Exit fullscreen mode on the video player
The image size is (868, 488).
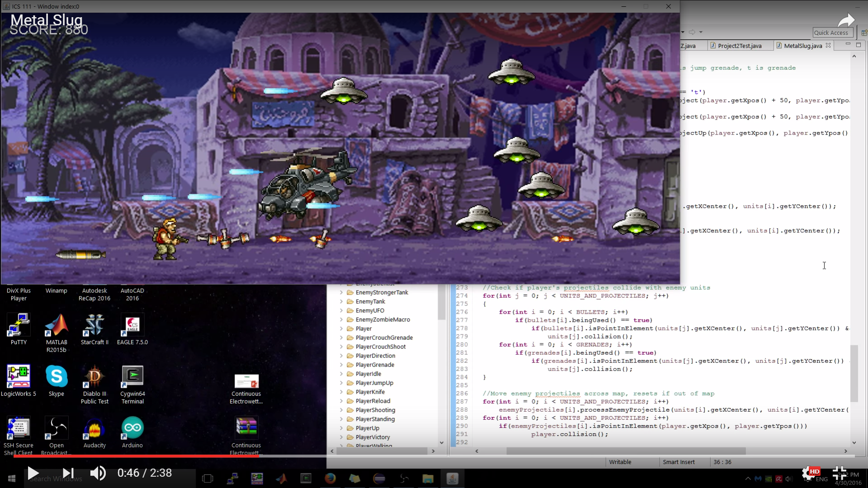tap(840, 473)
